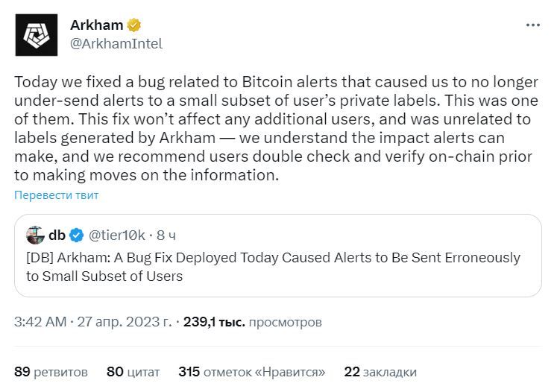The height and width of the screenshot is (392, 557).
Task: Click the db author name in quote
Action: coord(57,235)
